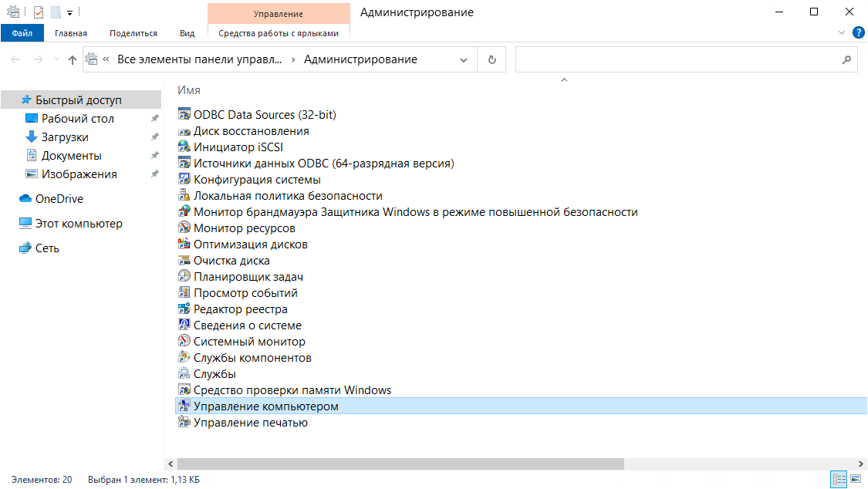868x489 pixels.
Task: Click the Имя column header
Action: point(189,90)
